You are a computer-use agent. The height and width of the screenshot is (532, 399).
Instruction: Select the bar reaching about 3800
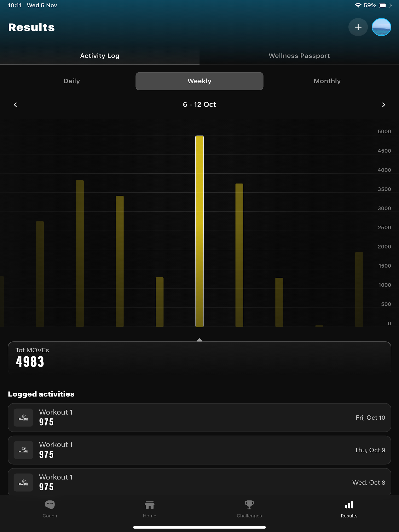(80, 253)
